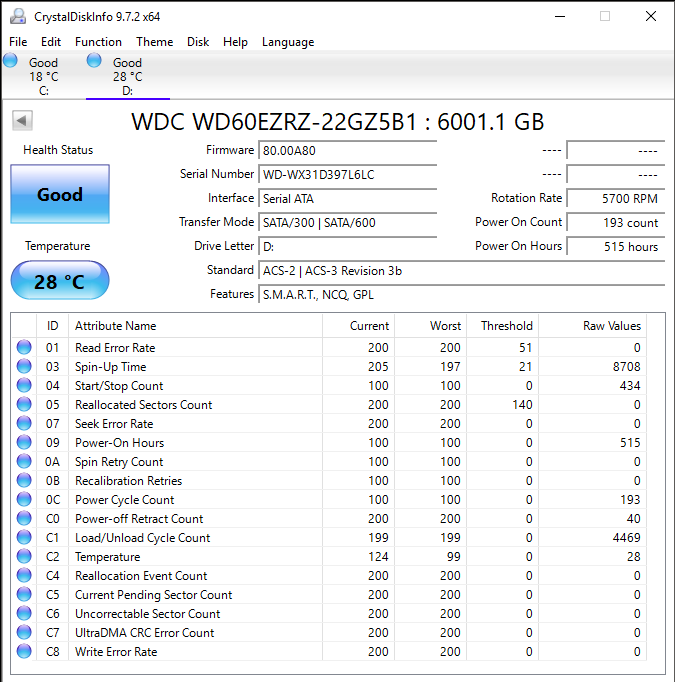Click the ID column header
The height and width of the screenshot is (682, 675).
coord(52,326)
